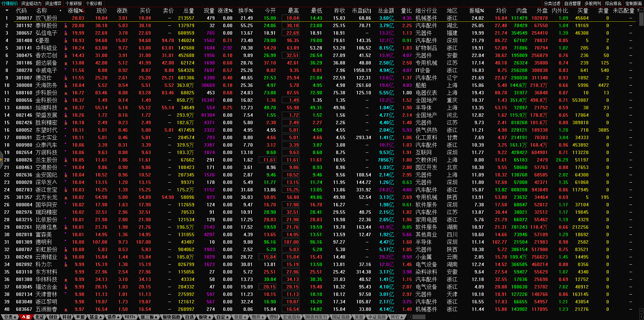The height and width of the screenshot is (320, 644).
Task: Click the R marker beside 泰祥股份
Action: (66, 26)
